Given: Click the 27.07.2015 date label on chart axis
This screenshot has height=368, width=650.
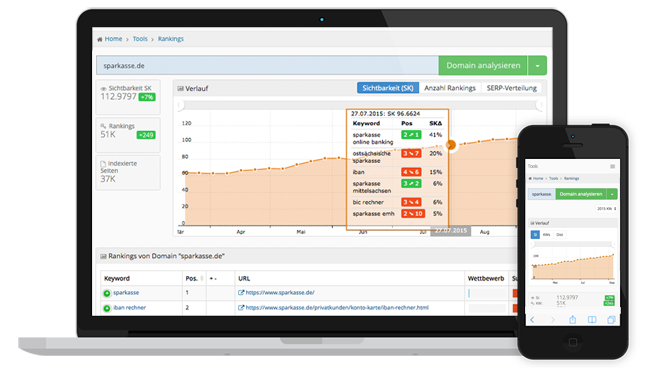Looking at the screenshot, I should (451, 231).
